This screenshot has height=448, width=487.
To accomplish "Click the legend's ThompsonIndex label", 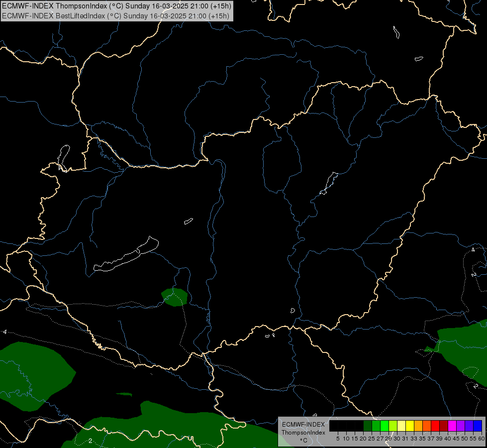I will point(303,433).
